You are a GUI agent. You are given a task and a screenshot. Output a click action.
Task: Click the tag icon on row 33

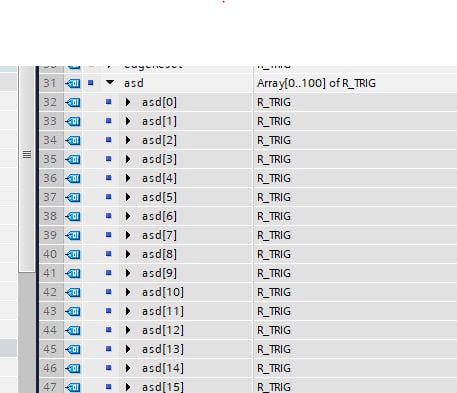pyautogui.click(x=73, y=121)
